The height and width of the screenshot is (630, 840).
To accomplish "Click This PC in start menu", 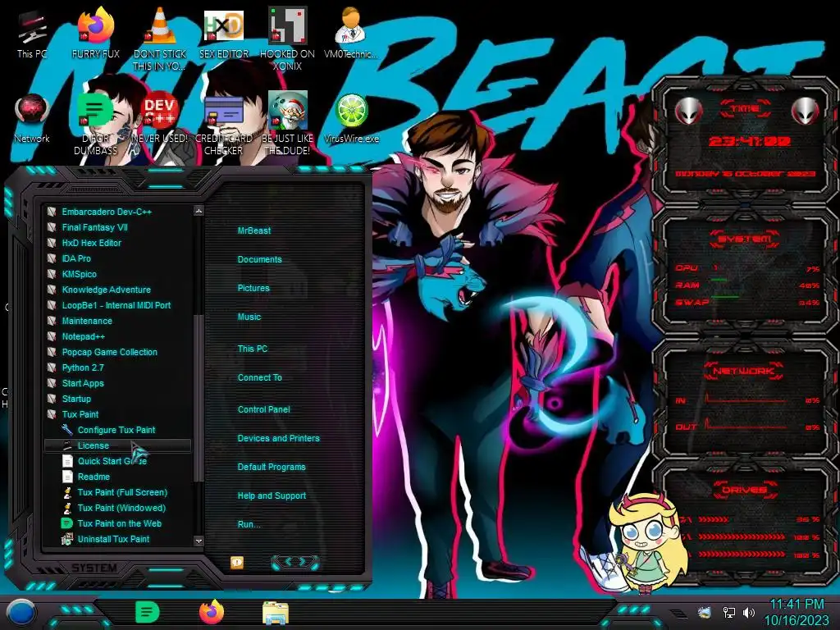I will [x=253, y=349].
